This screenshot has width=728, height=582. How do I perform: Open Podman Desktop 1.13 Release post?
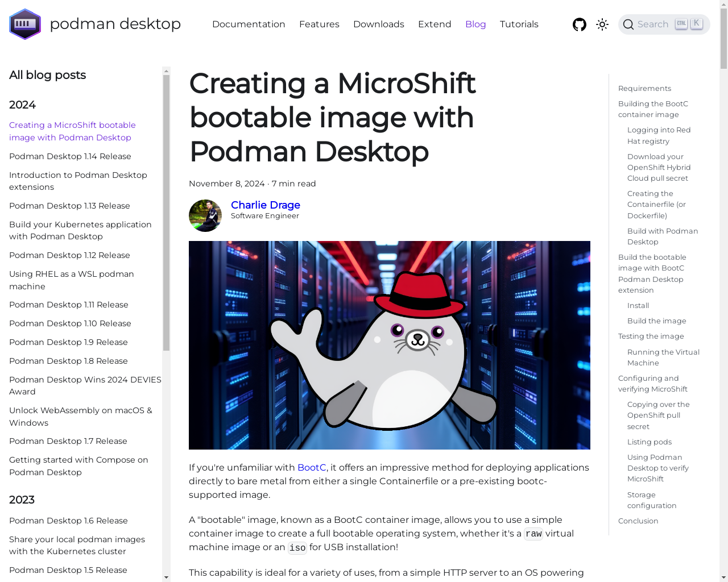(x=69, y=206)
